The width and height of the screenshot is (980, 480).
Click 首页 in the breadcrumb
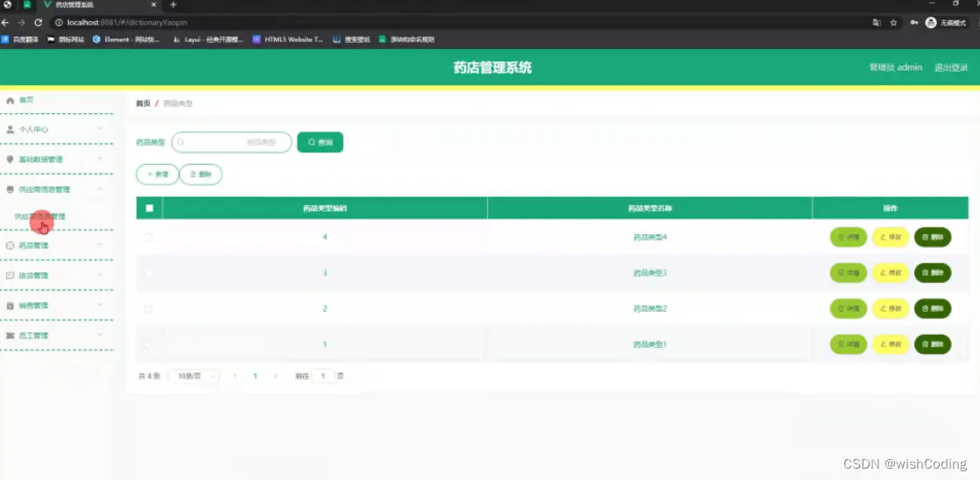click(143, 103)
